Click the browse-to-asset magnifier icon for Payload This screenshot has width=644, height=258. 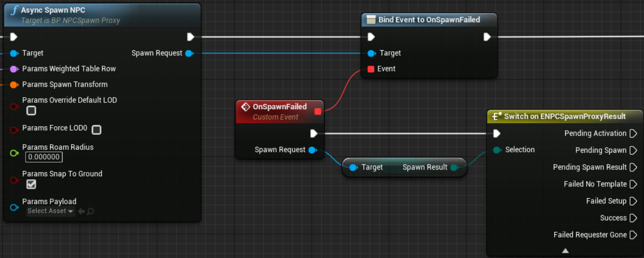coord(90,211)
